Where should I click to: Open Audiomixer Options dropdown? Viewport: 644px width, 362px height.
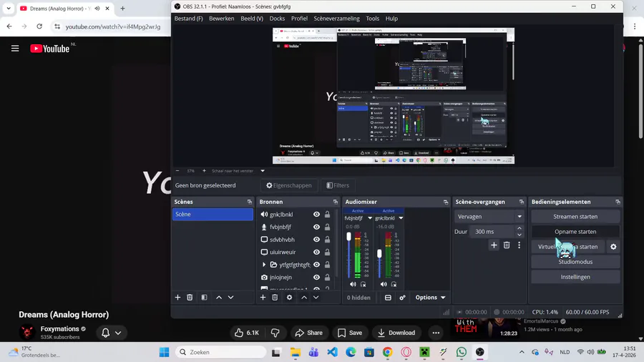[x=430, y=298]
